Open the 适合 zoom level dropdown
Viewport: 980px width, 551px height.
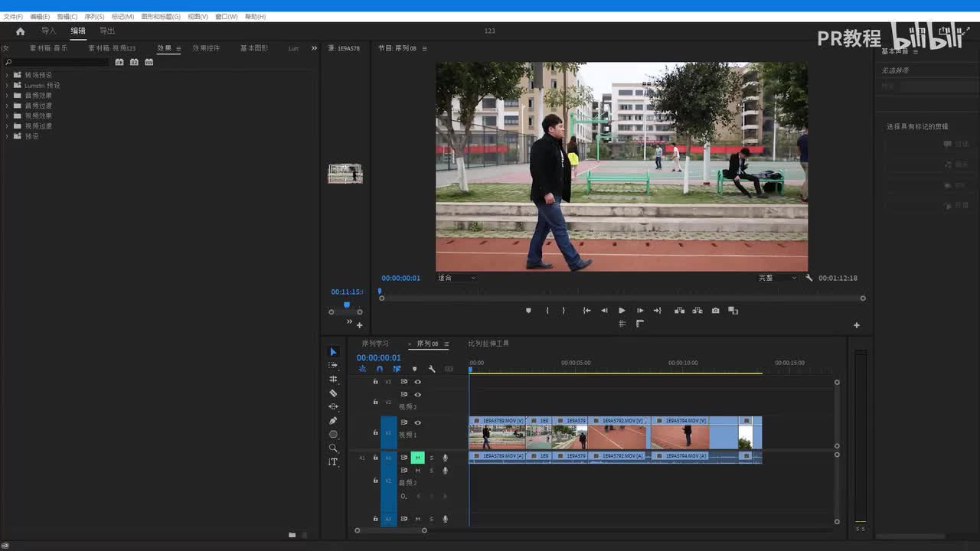click(456, 278)
